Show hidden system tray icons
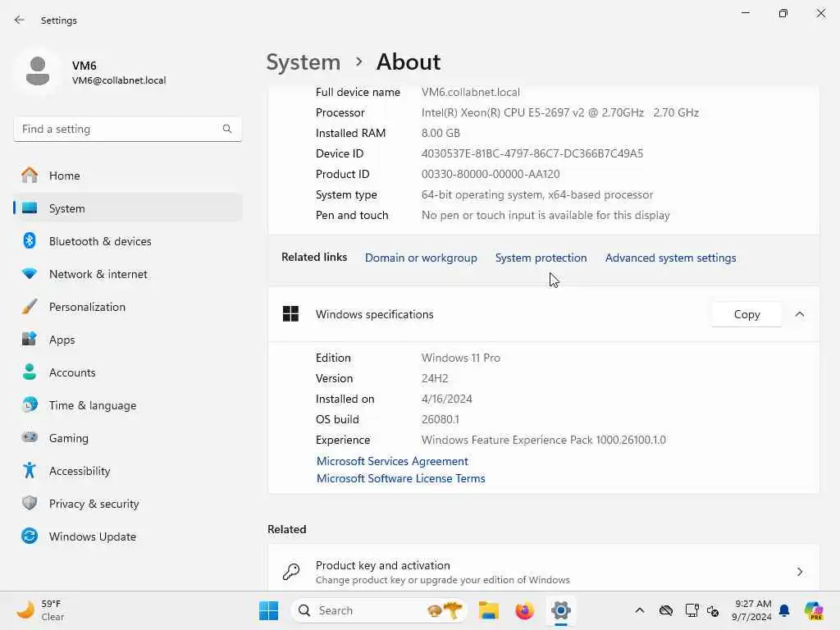The width and height of the screenshot is (840, 630). [x=640, y=610]
